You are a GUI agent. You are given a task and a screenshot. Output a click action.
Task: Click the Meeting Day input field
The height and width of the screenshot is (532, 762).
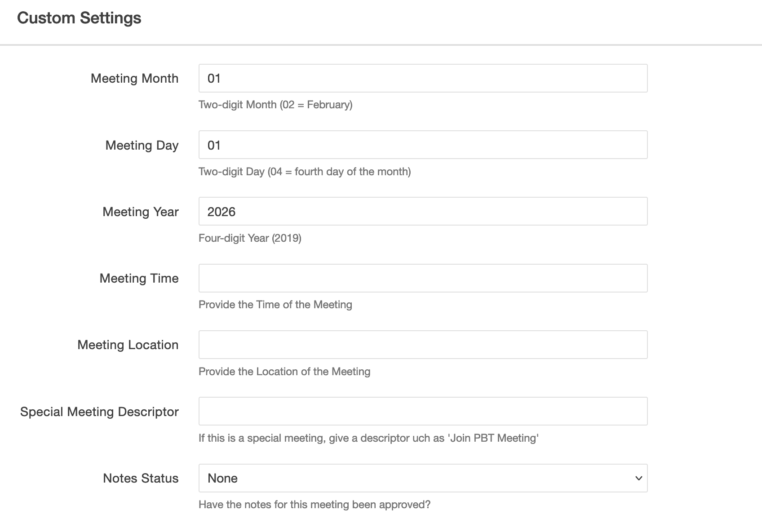pos(423,145)
